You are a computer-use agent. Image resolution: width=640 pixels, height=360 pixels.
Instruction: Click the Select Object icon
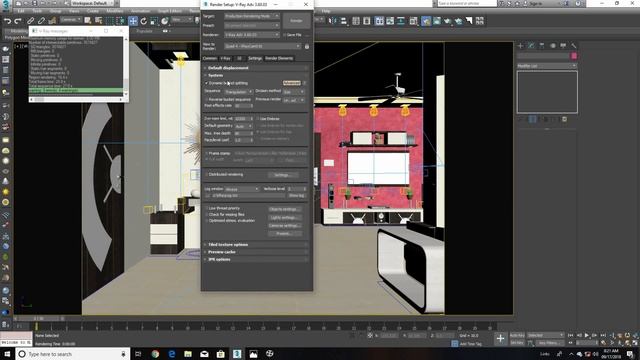tap(88, 20)
